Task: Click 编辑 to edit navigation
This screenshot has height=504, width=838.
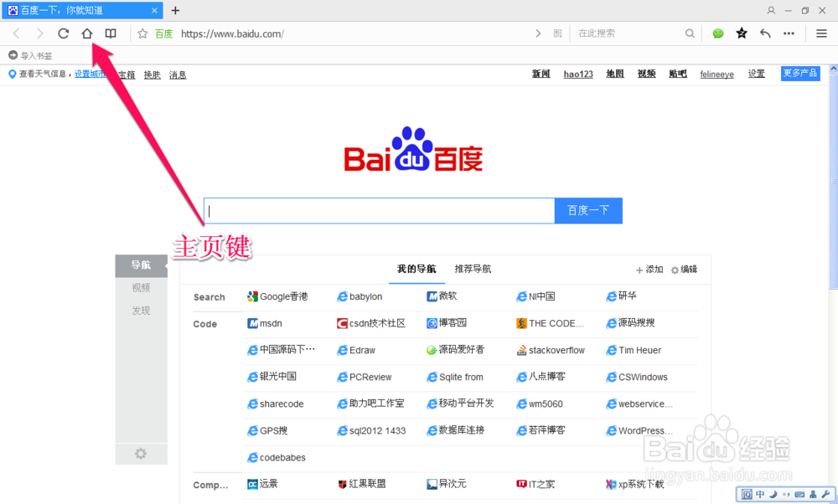Action: (x=684, y=270)
